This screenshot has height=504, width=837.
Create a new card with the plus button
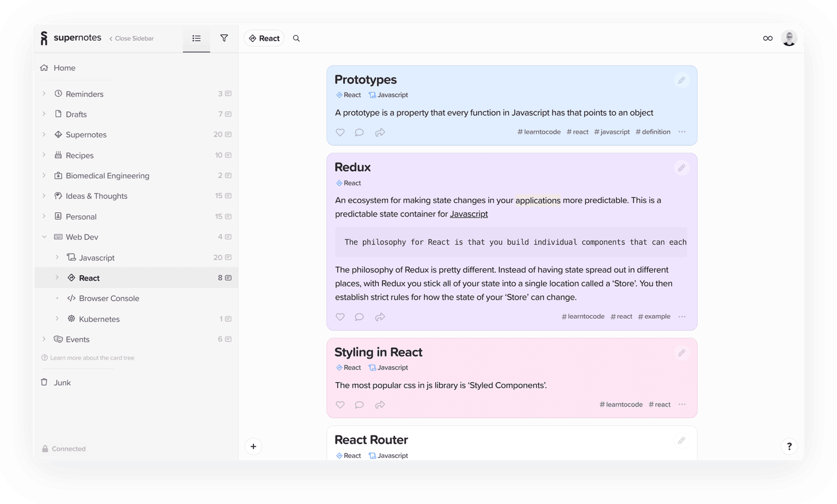point(253,446)
